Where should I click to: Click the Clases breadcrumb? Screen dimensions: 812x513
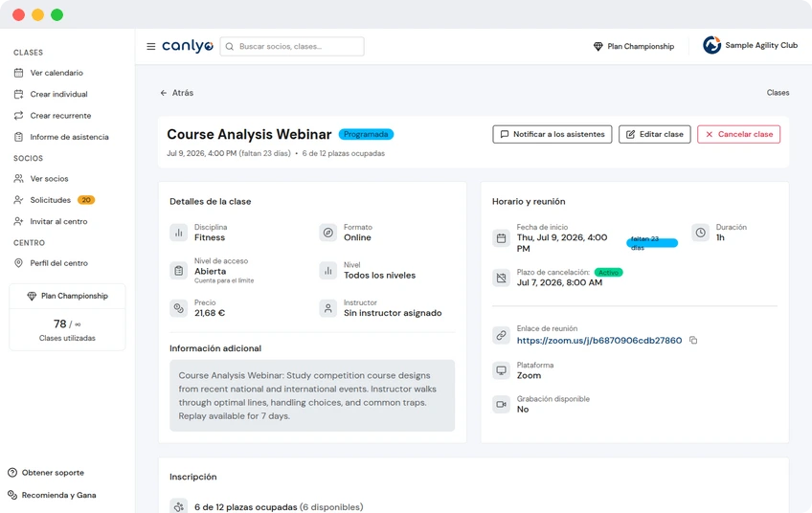(x=778, y=93)
